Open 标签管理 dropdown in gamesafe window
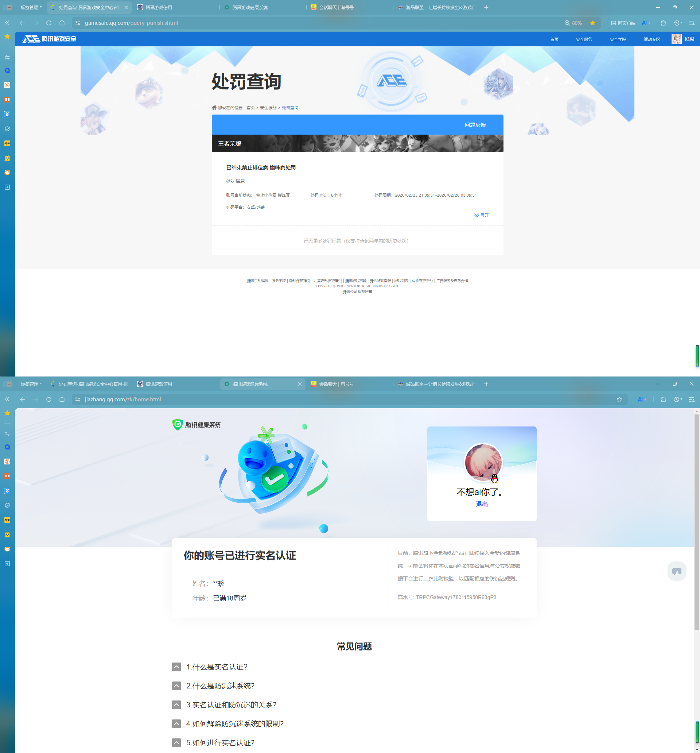The image size is (700, 753). tap(31, 8)
